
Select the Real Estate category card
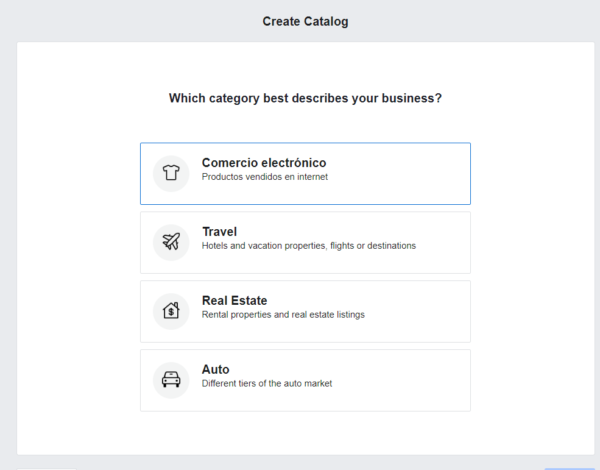click(x=305, y=312)
